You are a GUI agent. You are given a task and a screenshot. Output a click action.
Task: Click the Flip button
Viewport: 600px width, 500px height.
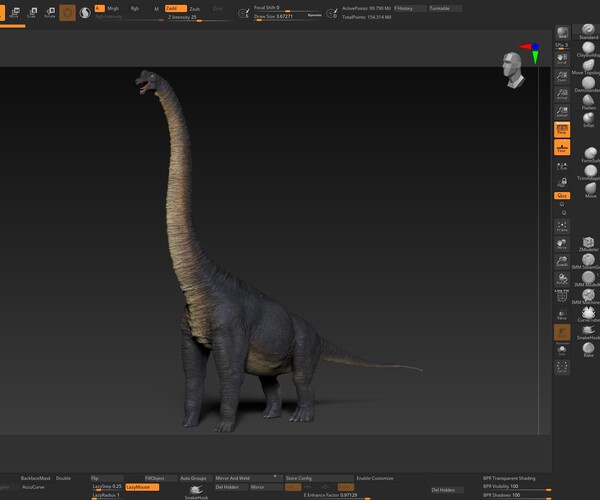(107, 478)
